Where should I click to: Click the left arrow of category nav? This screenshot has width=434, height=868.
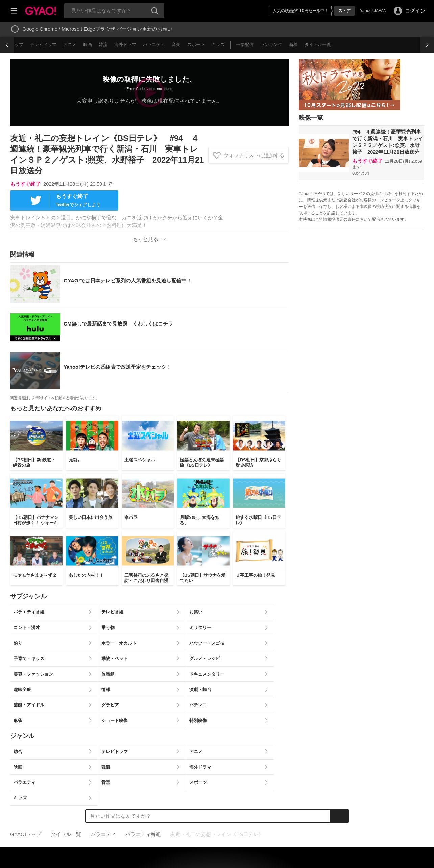[x=7, y=45]
